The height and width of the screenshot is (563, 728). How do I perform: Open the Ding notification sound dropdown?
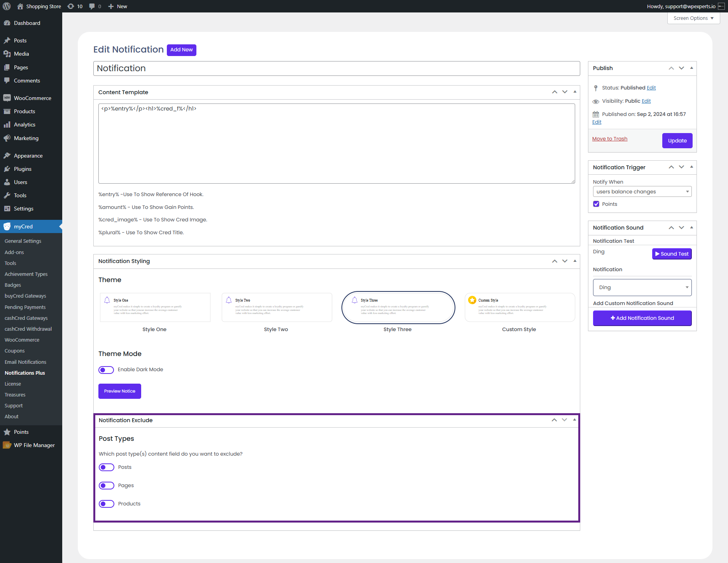pos(642,288)
